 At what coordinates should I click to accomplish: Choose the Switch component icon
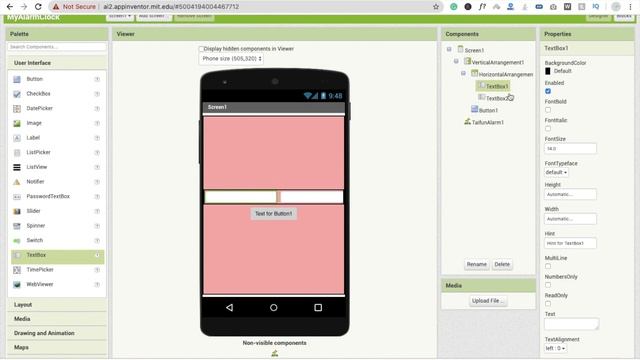tap(17, 241)
